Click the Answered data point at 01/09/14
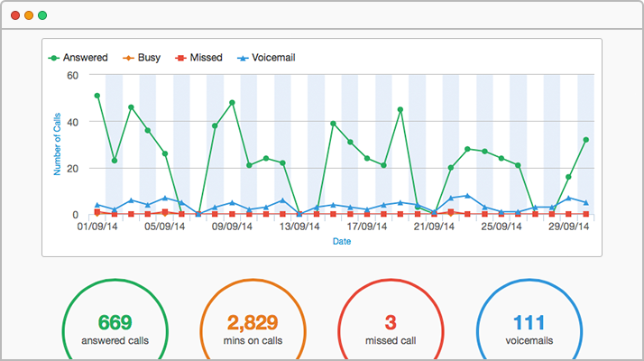This screenshot has height=361, width=644. 97,96
